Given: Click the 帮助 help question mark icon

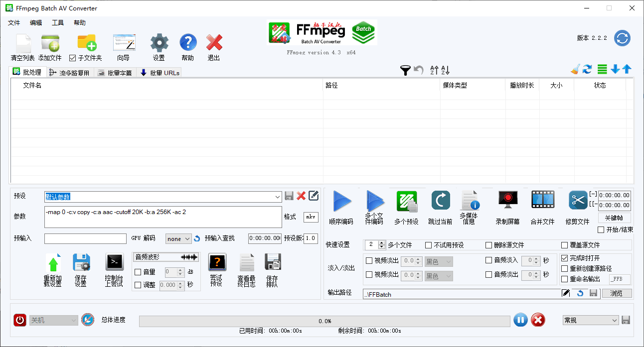Looking at the screenshot, I should coord(188,43).
